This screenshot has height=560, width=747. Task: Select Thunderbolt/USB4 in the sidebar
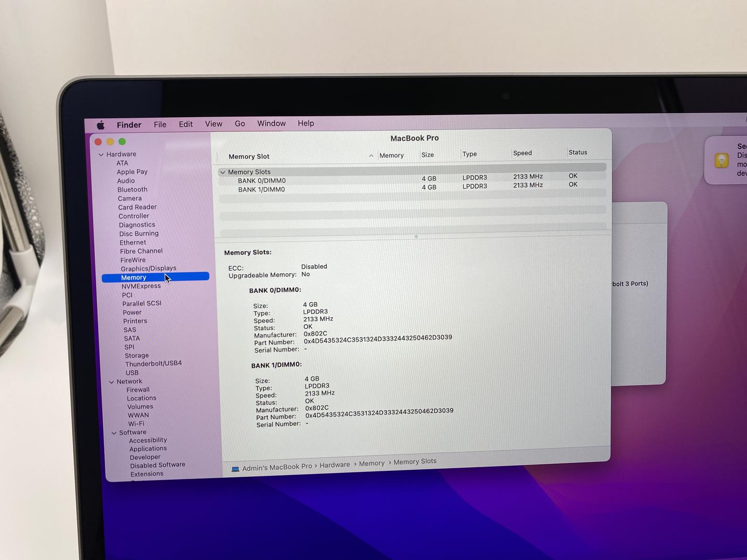point(154,363)
